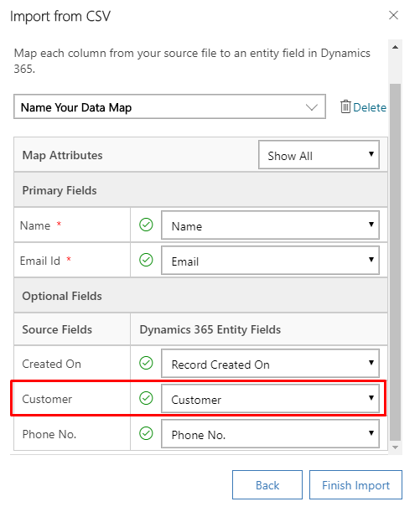The width and height of the screenshot is (420, 512).
Task: Click the green check icon in Name row
Action: pos(146,225)
